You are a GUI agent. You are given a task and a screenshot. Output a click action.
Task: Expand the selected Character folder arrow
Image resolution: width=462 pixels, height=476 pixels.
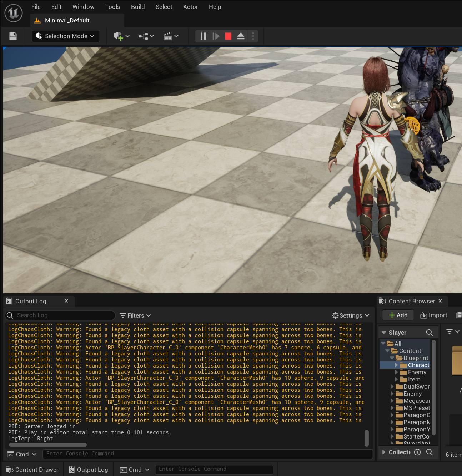[396, 365]
